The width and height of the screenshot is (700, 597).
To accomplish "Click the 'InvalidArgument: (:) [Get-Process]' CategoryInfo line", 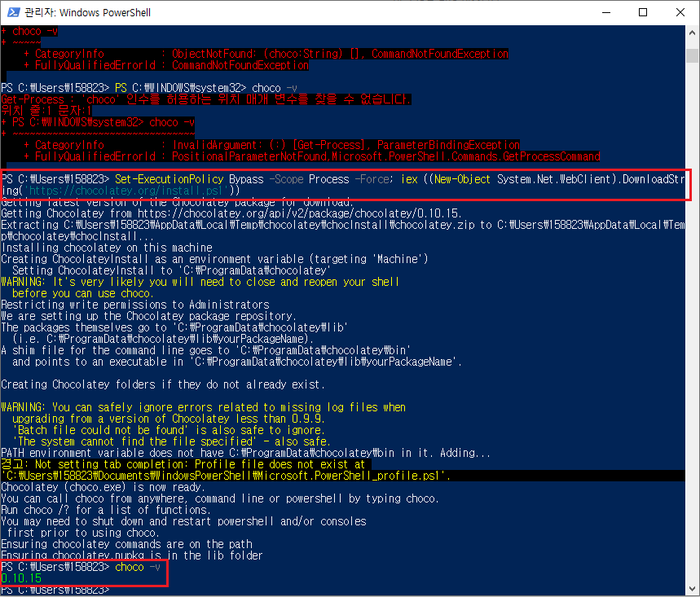I will (272, 145).
